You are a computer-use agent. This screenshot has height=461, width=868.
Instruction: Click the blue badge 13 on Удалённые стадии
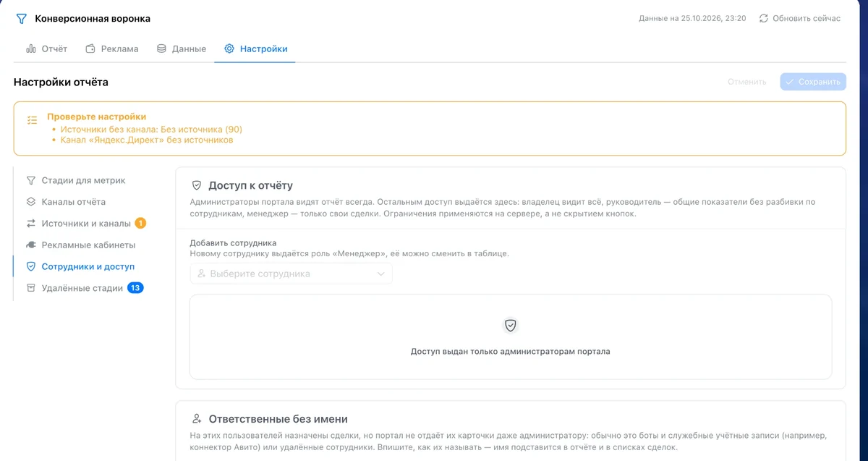(135, 288)
